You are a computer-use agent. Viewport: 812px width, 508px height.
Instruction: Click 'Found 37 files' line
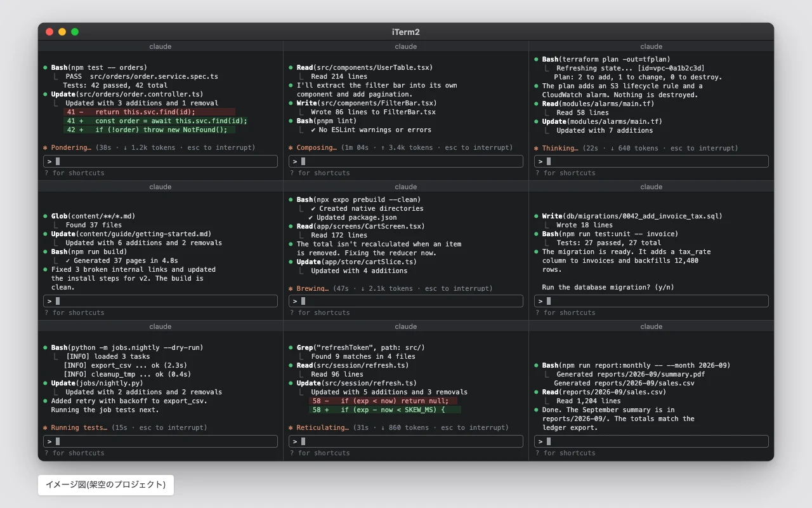point(94,225)
